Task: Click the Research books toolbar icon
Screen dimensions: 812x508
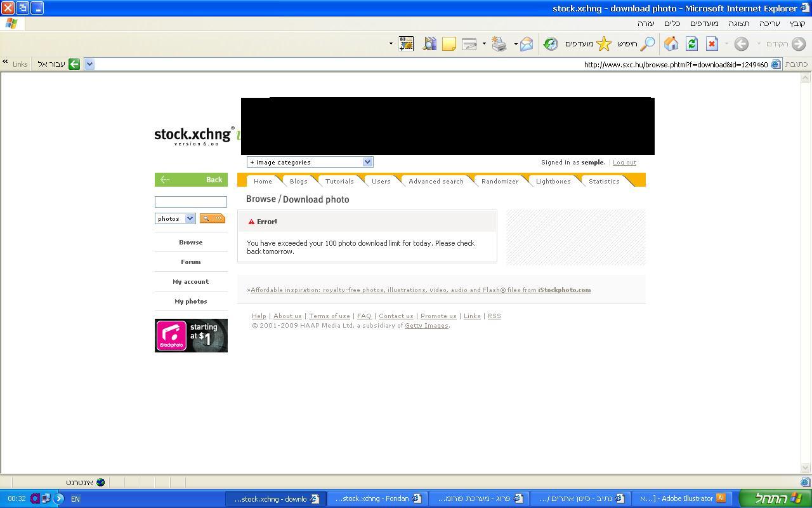Action: (429, 44)
